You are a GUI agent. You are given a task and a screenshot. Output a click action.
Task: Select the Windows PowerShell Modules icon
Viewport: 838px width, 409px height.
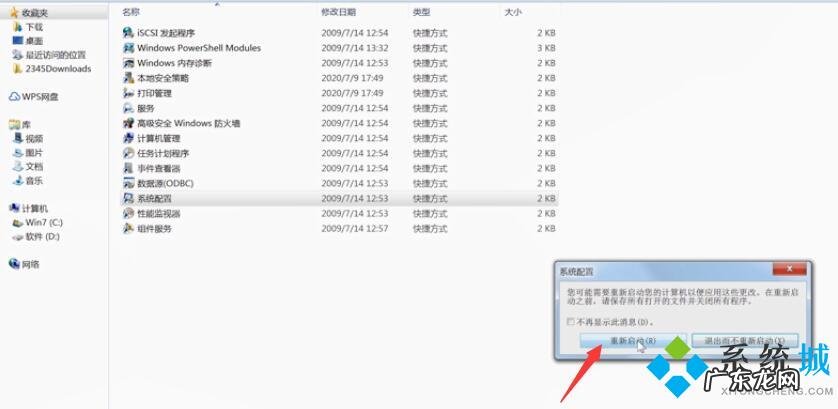click(x=128, y=48)
